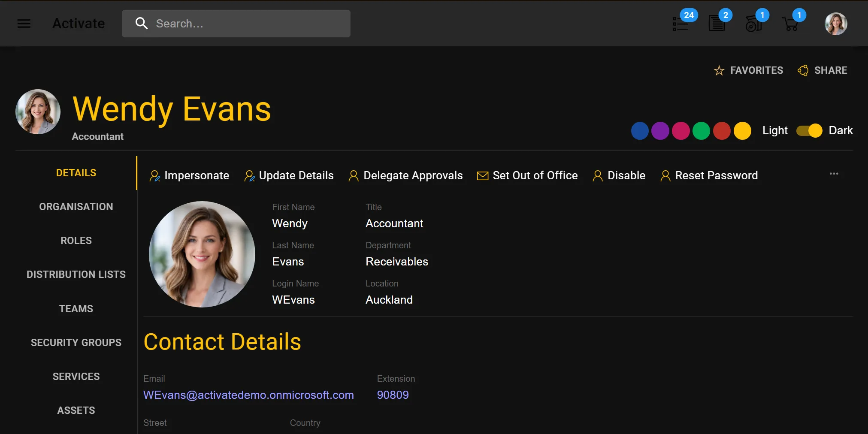868x434 pixels.
Task: Click the Delegate Approvals user icon
Action: click(x=354, y=176)
